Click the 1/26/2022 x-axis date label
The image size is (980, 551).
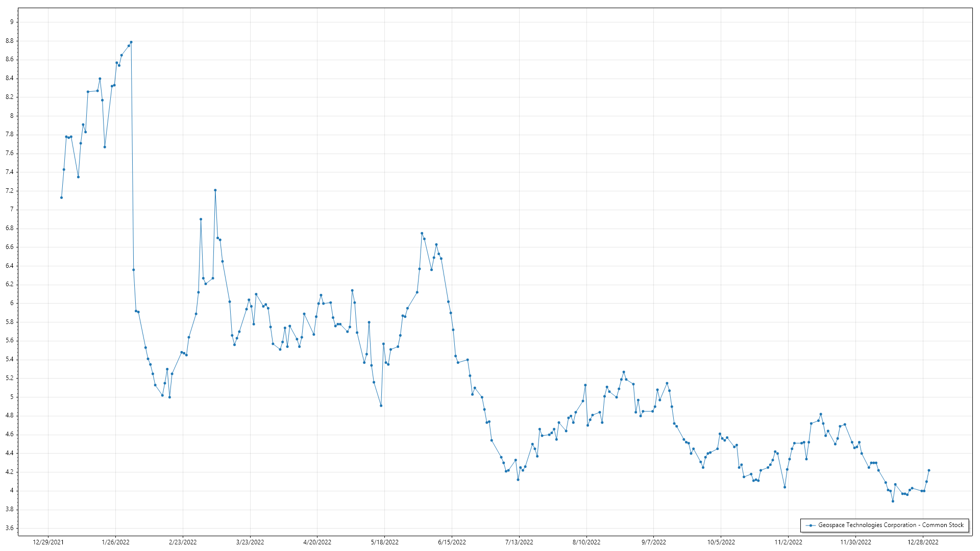tap(115, 542)
